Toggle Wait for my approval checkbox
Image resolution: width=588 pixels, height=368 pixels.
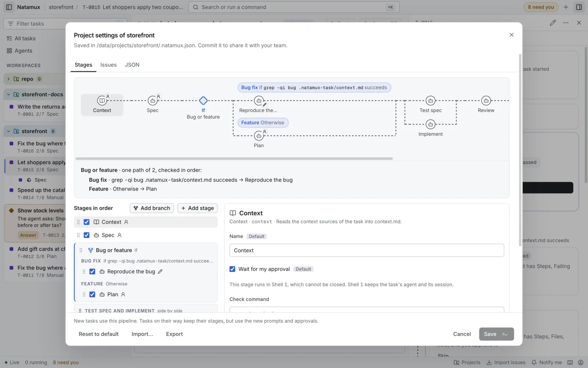click(232, 269)
